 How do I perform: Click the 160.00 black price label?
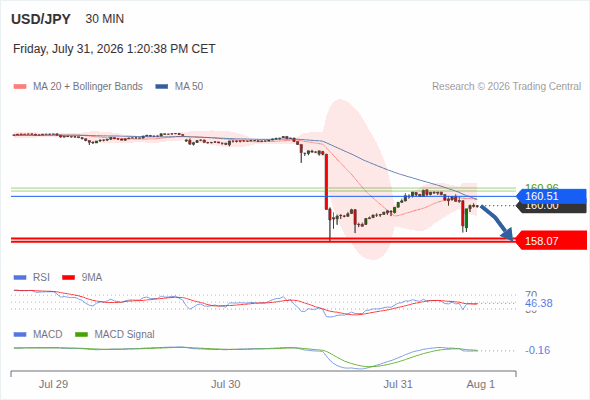click(552, 208)
